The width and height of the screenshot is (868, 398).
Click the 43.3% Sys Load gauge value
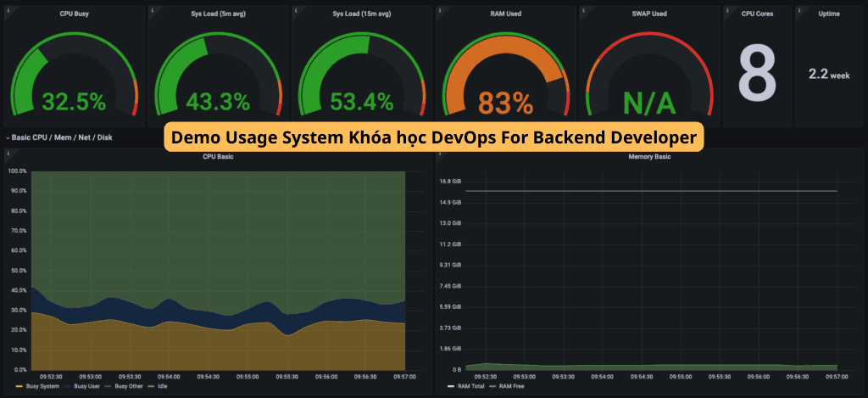(218, 102)
